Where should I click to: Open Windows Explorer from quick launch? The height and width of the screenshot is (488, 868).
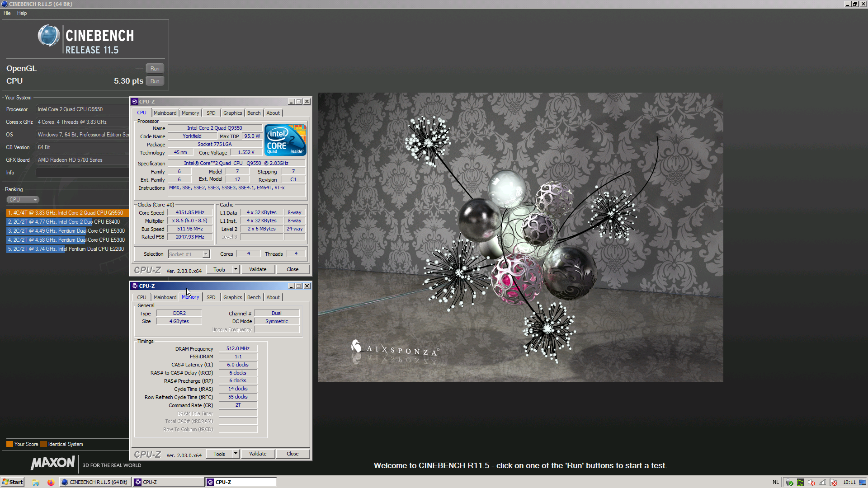(x=36, y=482)
